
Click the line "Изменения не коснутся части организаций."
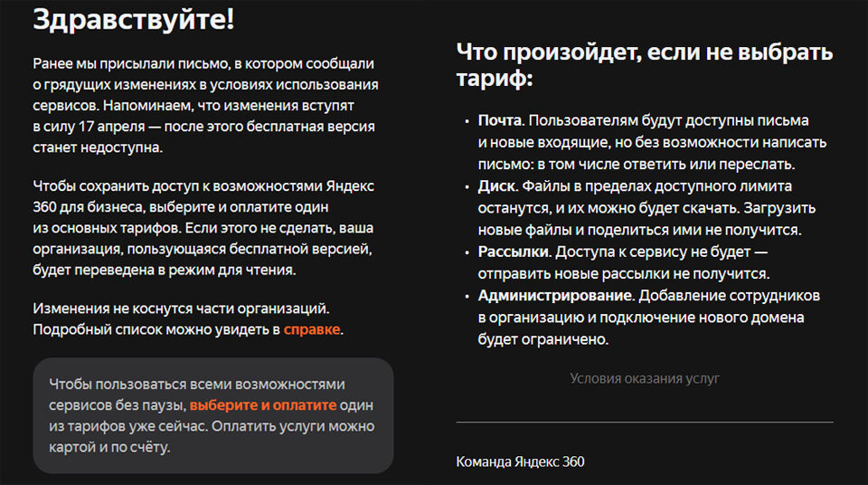pyautogui.click(x=181, y=309)
